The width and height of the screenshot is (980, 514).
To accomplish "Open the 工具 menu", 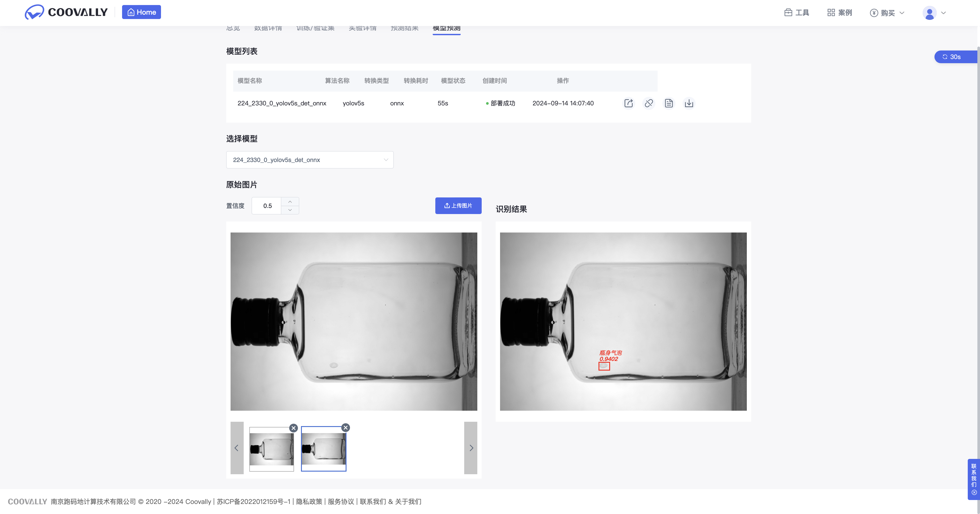I will click(x=797, y=12).
